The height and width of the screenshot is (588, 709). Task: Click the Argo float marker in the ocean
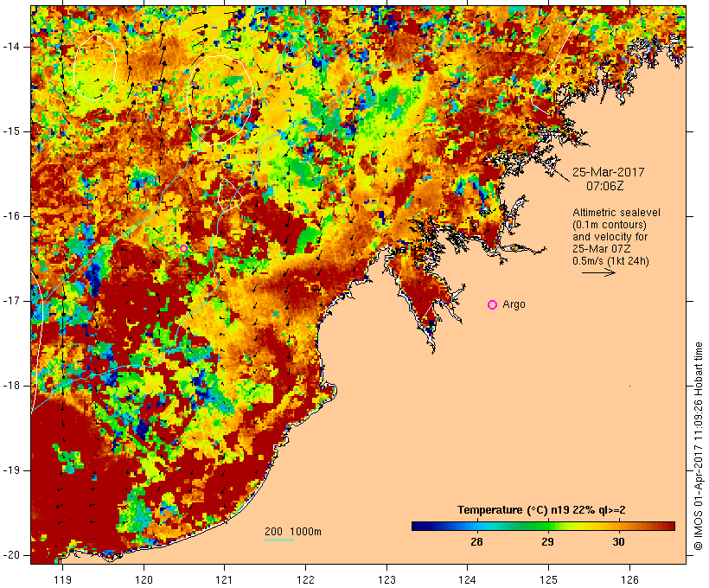click(x=183, y=248)
